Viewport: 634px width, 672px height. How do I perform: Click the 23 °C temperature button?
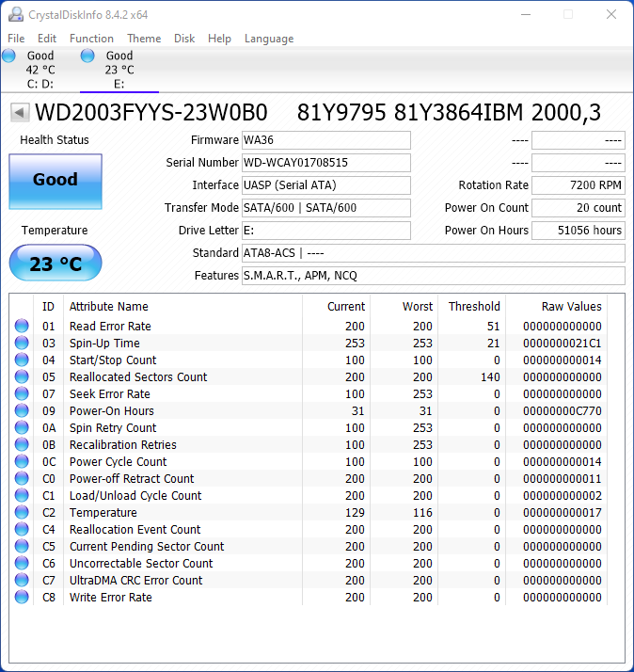pos(55,264)
